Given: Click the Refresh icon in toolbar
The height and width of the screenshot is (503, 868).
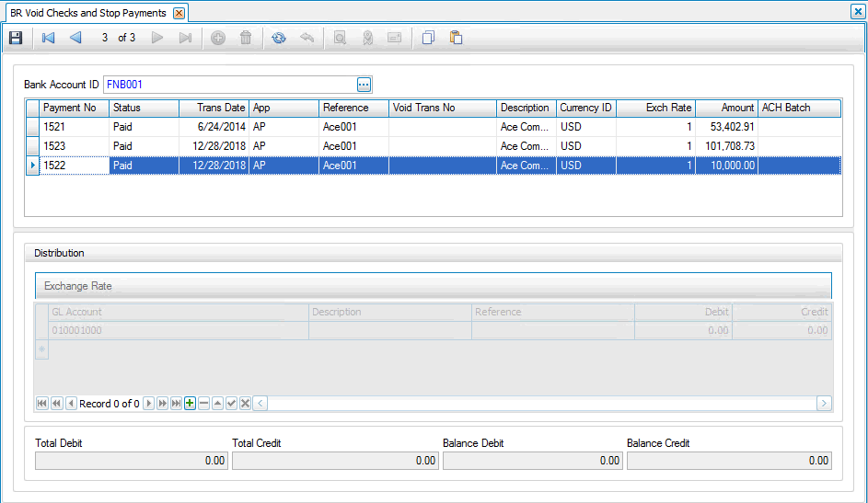Looking at the screenshot, I should click(x=278, y=38).
